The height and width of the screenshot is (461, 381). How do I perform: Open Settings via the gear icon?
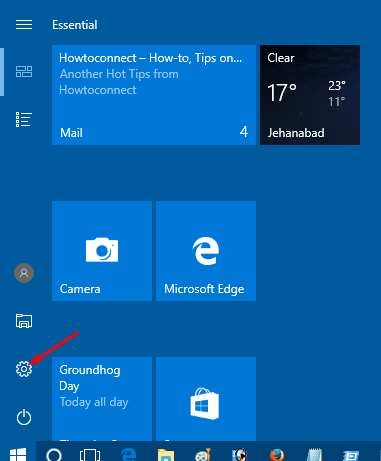click(24, 369)
